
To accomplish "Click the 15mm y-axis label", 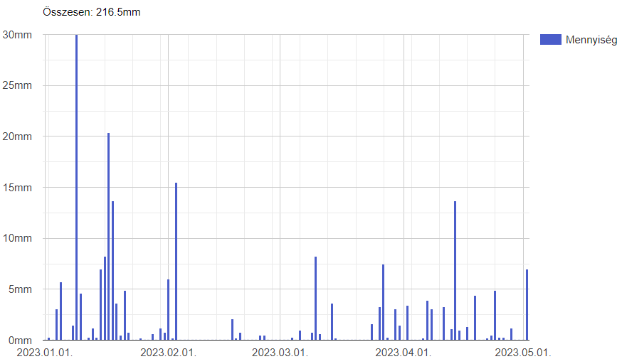I will 17,188.
